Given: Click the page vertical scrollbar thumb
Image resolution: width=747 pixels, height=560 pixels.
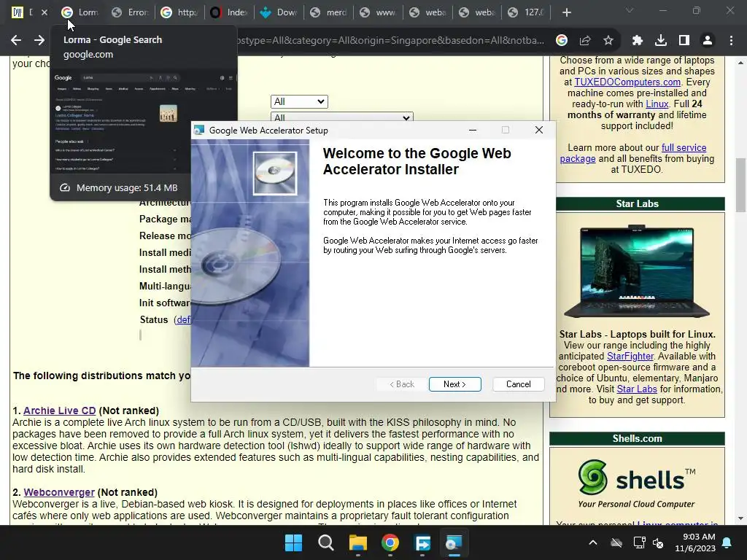Looking at the screenshot, I should 740,184.
